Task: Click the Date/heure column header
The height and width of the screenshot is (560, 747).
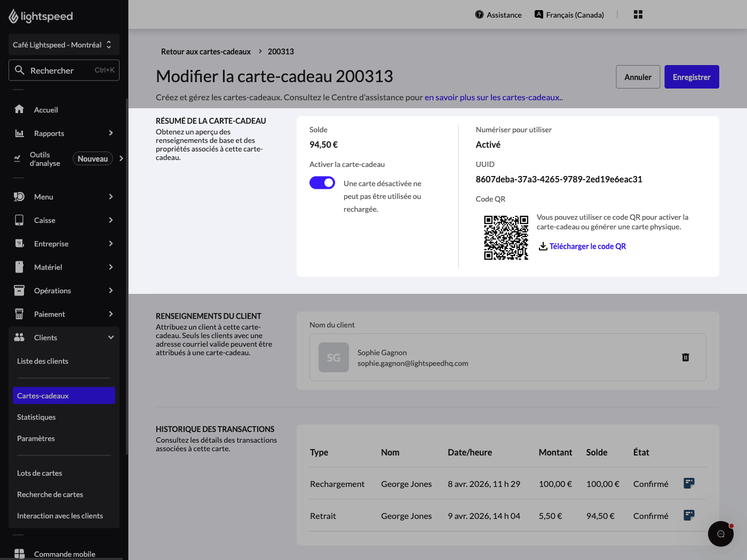Action: click(x=470, y=452)
